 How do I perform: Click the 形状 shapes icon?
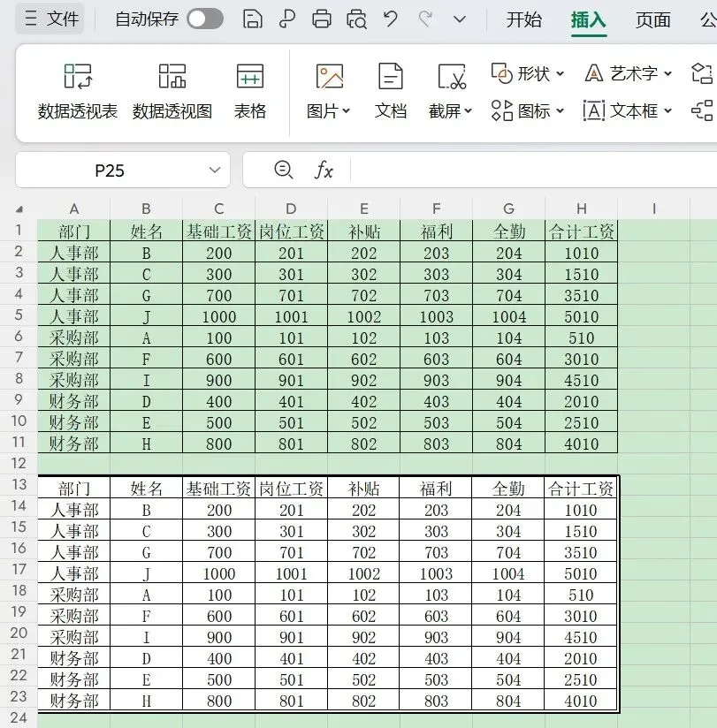(501, 73)
